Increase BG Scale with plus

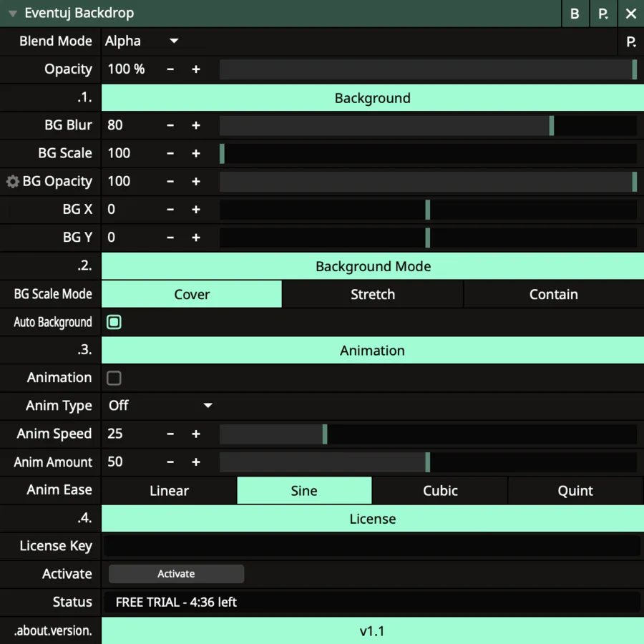(x=196, y=154)
